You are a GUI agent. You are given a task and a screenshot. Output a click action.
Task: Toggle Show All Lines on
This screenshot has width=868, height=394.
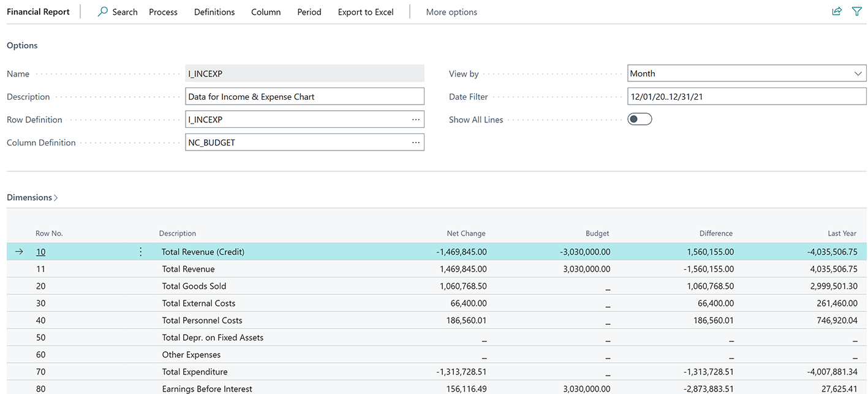[x=640, y=119]
